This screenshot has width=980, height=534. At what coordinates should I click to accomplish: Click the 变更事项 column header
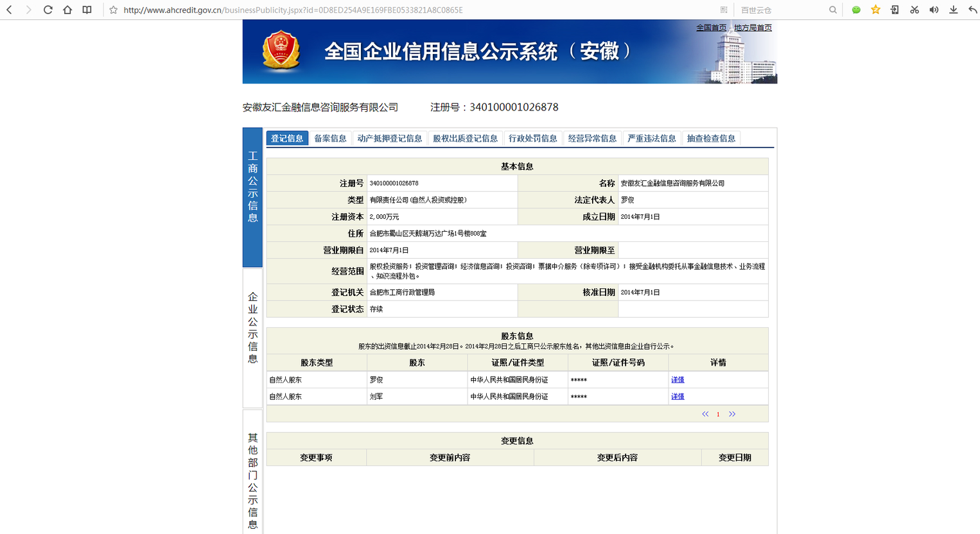[x=316, y=458]
